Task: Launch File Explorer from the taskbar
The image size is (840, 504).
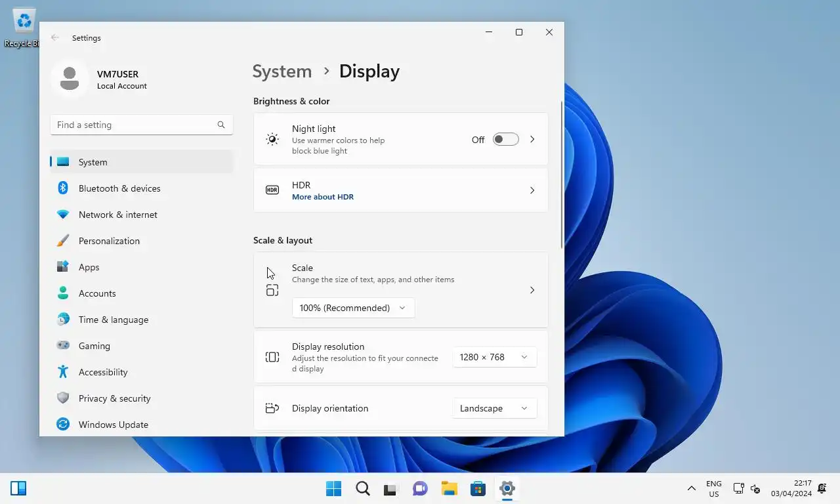Action: [x=450, y=488]
